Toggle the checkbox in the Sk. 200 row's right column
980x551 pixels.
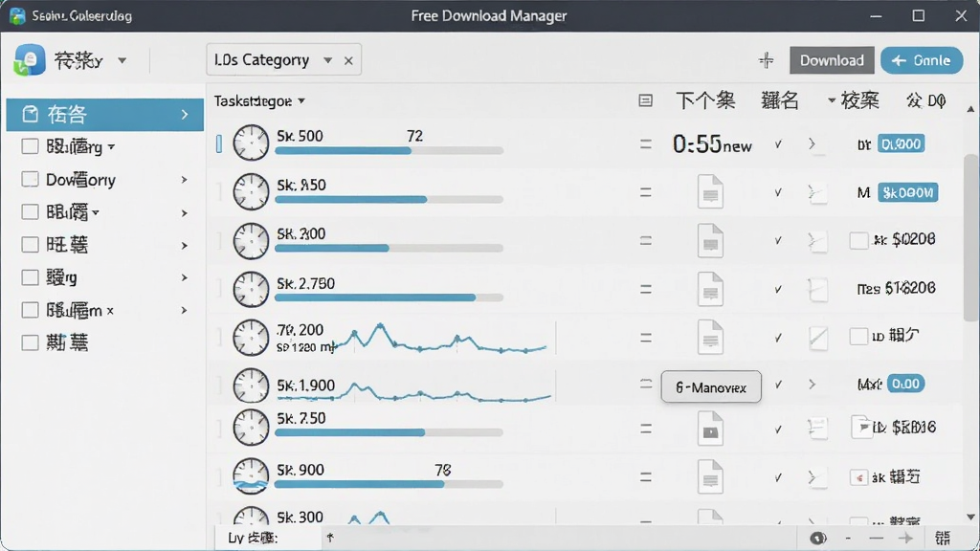pos(858,240)
